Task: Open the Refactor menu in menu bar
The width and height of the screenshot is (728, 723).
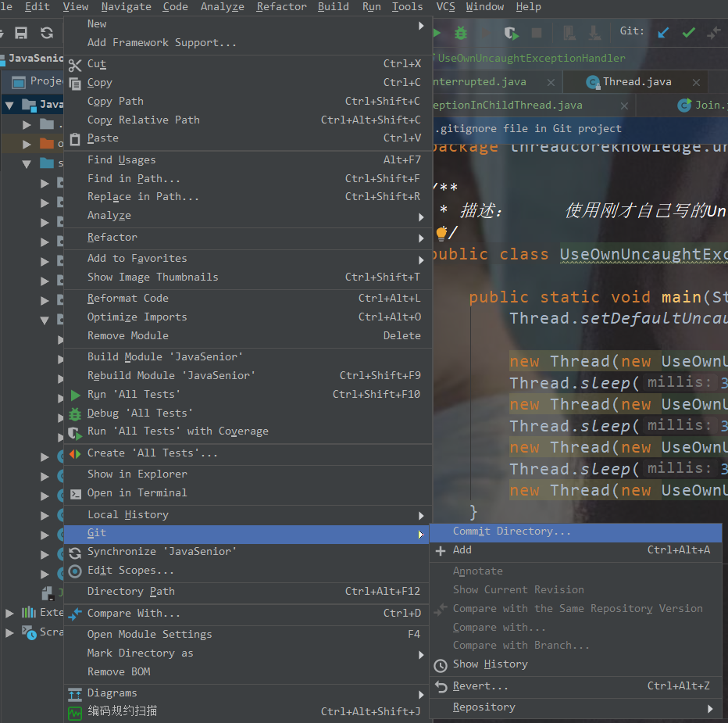Action: tap(281, 7)
